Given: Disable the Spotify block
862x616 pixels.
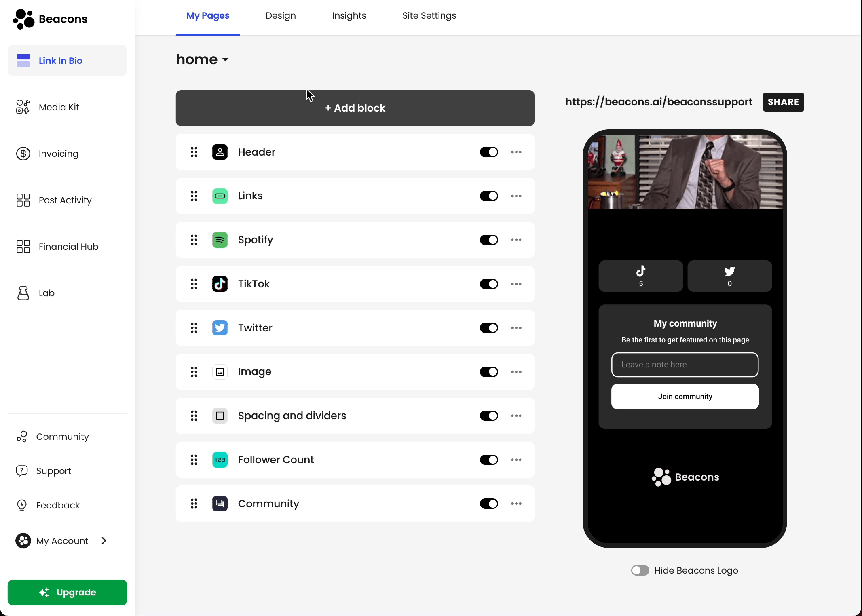Looking at the screenshot, I should click(489, 240).
